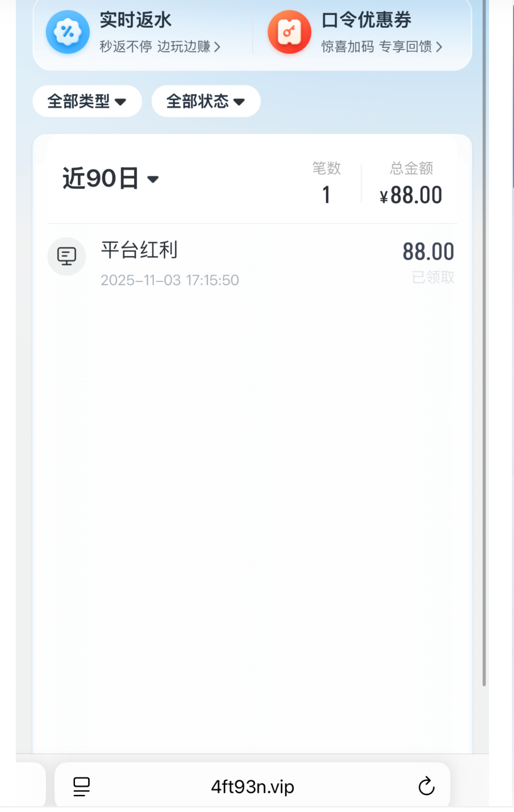Open the 全部类型 filter dropdown
Screen dimensions: 514x812
pyautogui.click(x=87, y=101)
